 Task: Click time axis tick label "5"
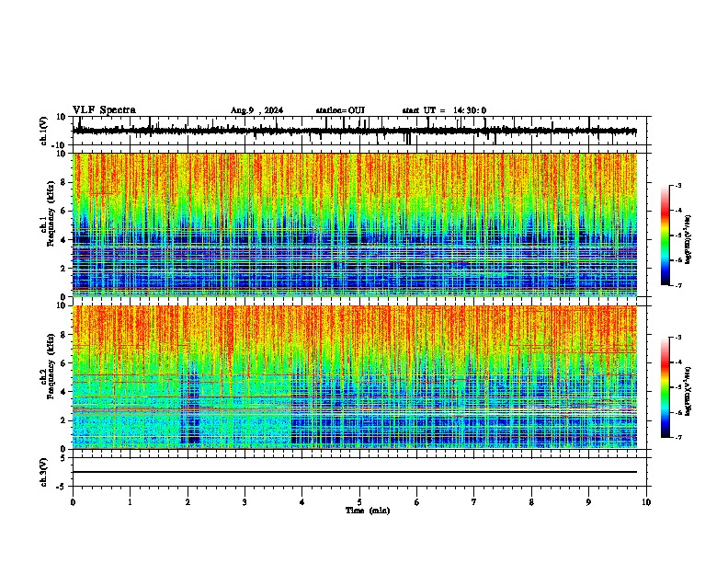pyautogui.click(x=359, y=502)
